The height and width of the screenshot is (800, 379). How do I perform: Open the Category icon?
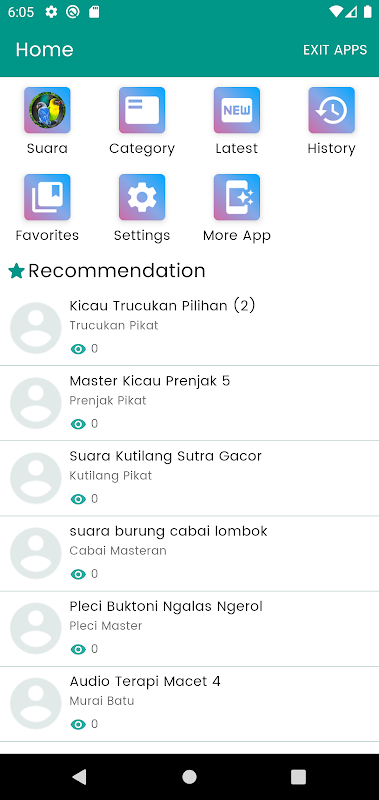click(142, 110)
